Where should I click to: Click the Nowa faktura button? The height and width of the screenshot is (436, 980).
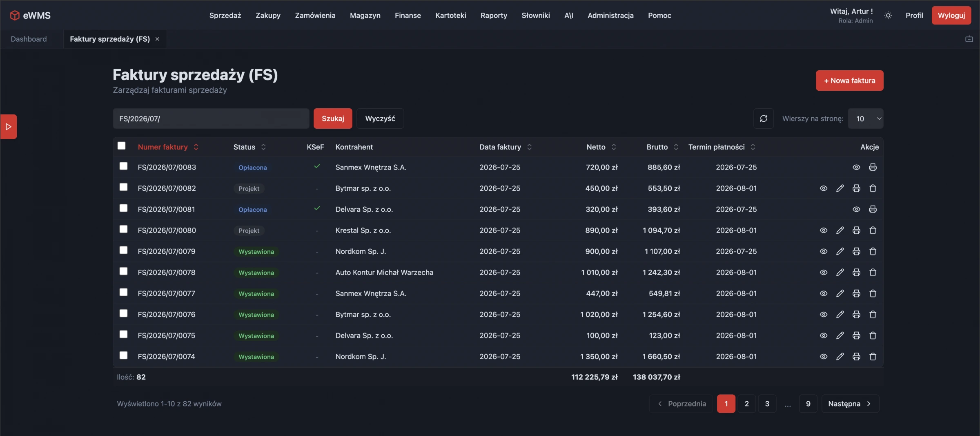pos(849,80)
